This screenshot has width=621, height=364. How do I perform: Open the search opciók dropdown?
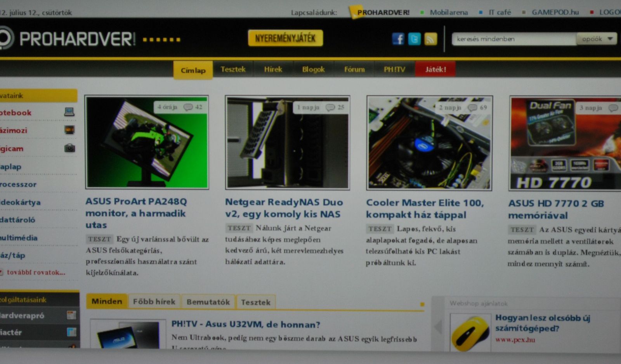tap(597, 39)
